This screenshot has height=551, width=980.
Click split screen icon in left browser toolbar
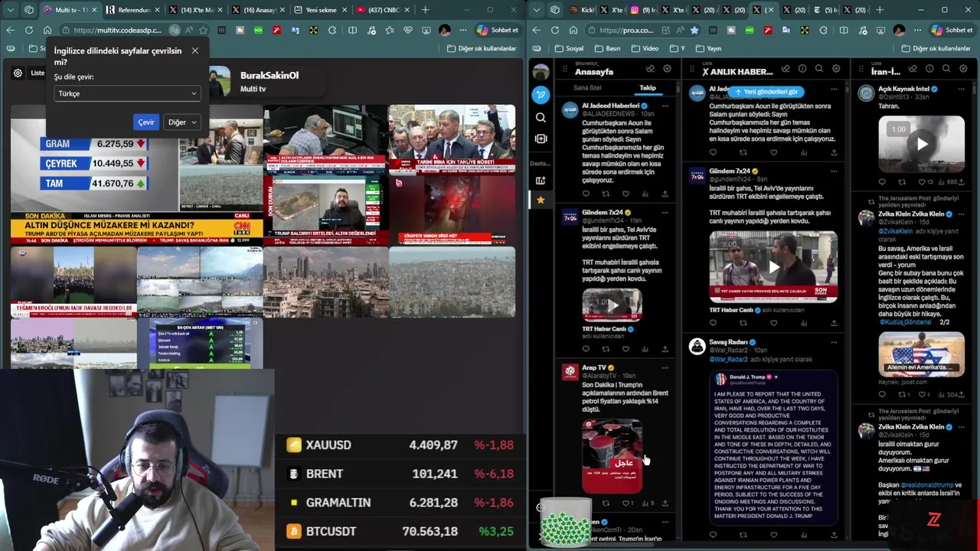click(352, 30)
